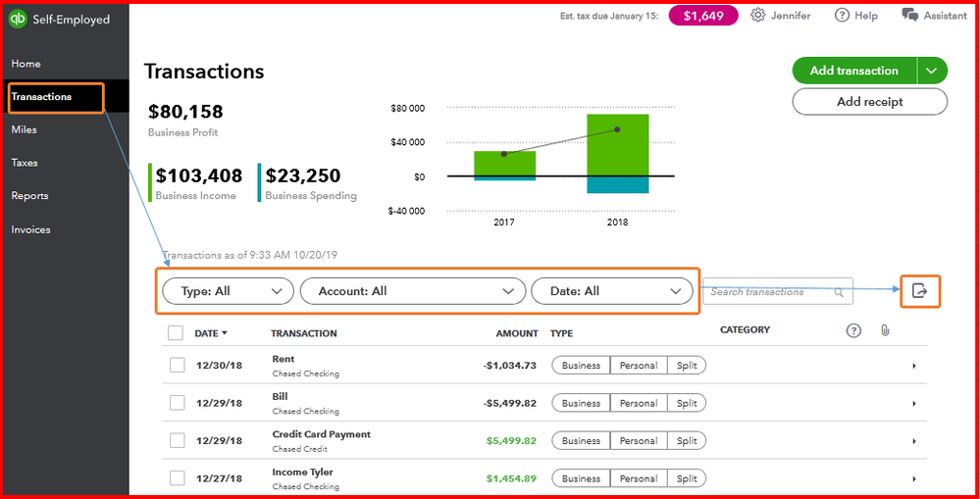Click Split on Income Tyler row
980x499 pixels.
click(687, 479)
